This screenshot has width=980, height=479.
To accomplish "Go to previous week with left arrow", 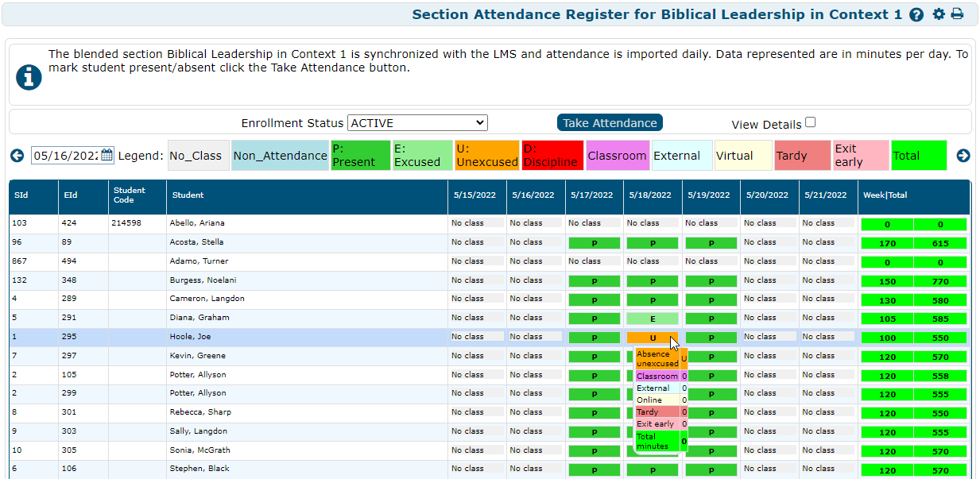I will coord(17,156).
